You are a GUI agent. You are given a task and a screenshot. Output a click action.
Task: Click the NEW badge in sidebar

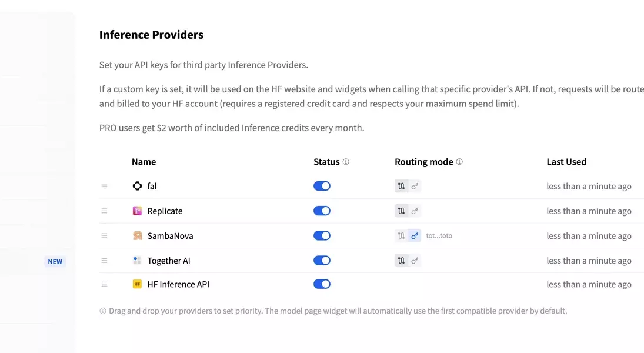pos(55,261)
